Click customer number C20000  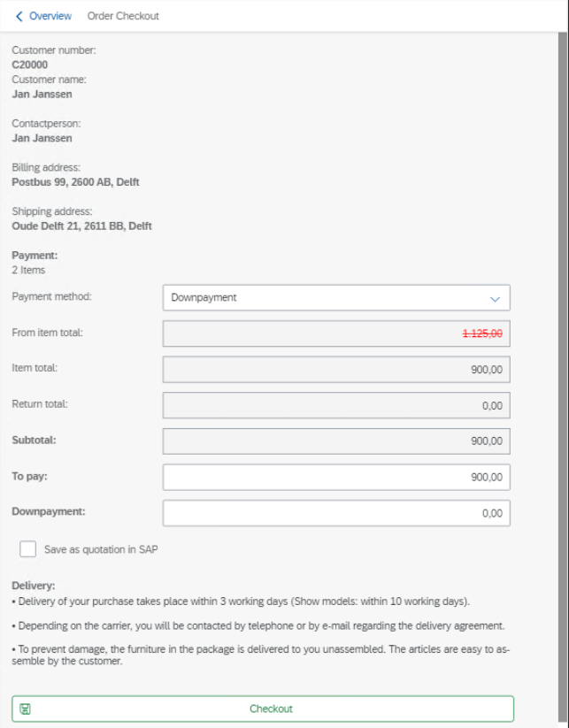30,65
